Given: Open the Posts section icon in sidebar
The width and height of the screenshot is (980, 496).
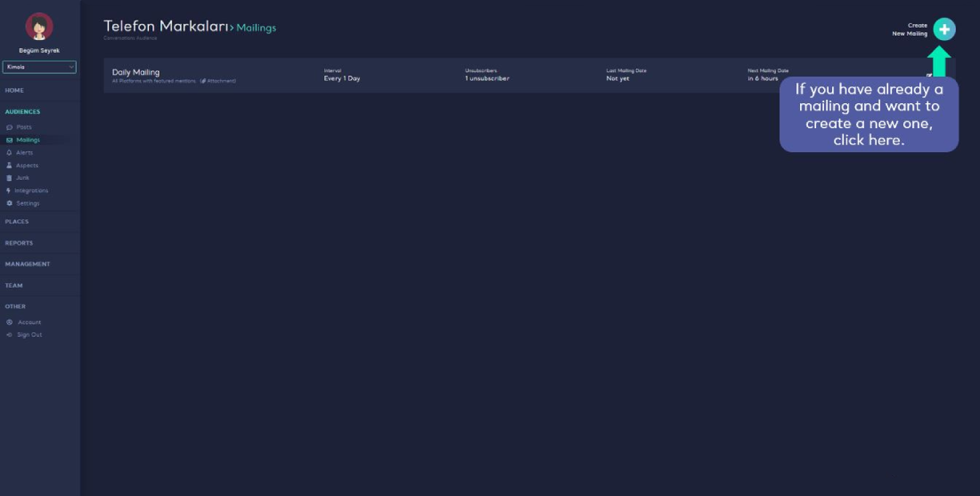Looking at the screenshot, I should (9, 127).
